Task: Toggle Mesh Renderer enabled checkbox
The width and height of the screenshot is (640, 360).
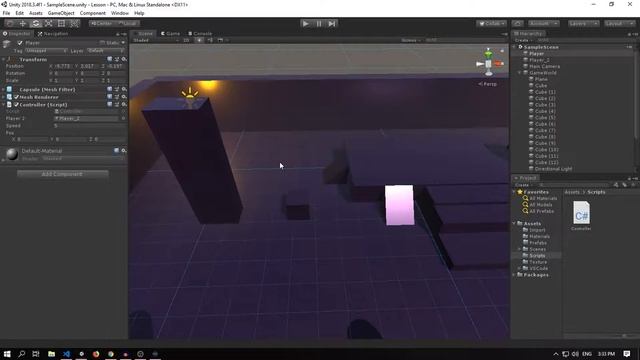Action: 17,97
